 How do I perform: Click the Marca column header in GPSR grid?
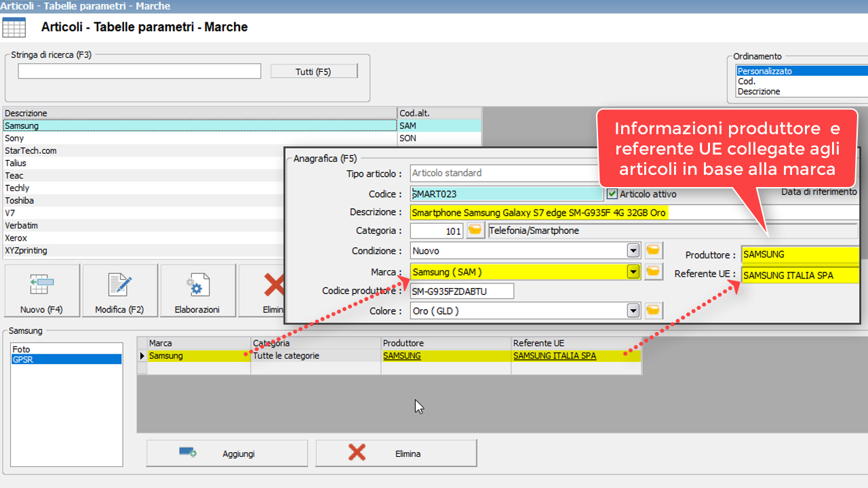[199, 343]
